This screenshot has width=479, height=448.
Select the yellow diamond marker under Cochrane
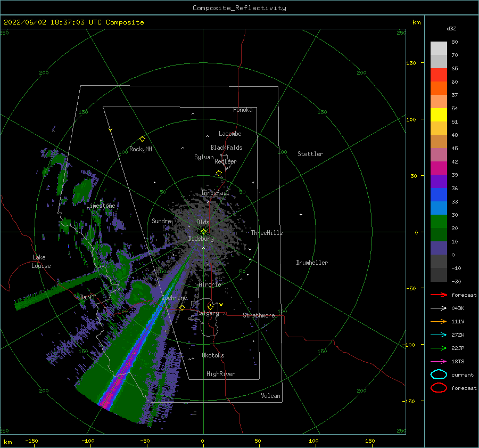coord(183,308)
